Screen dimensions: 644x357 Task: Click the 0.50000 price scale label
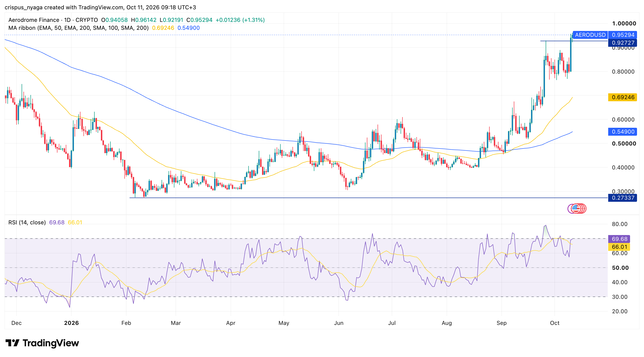pyautogui.click(x=624, y=144)
